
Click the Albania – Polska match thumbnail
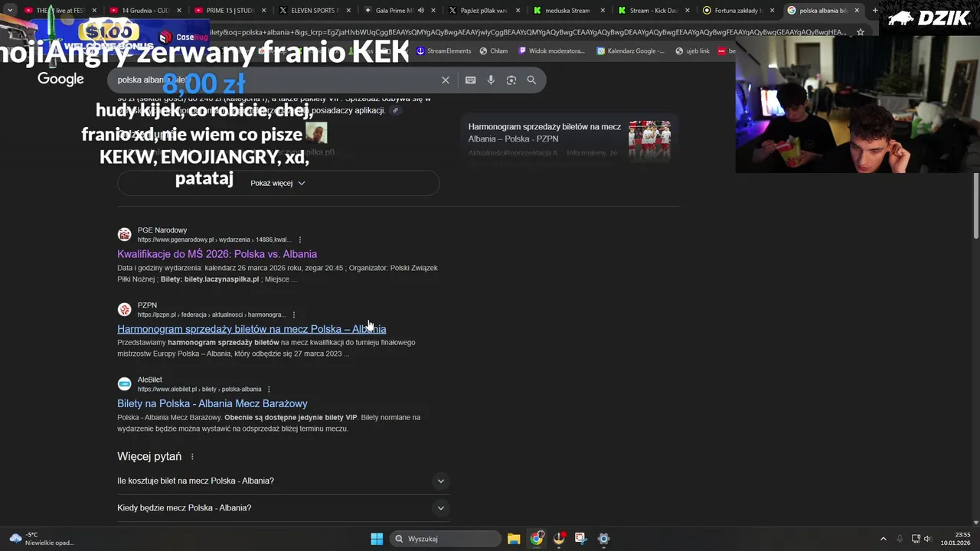tap(649, 141)
